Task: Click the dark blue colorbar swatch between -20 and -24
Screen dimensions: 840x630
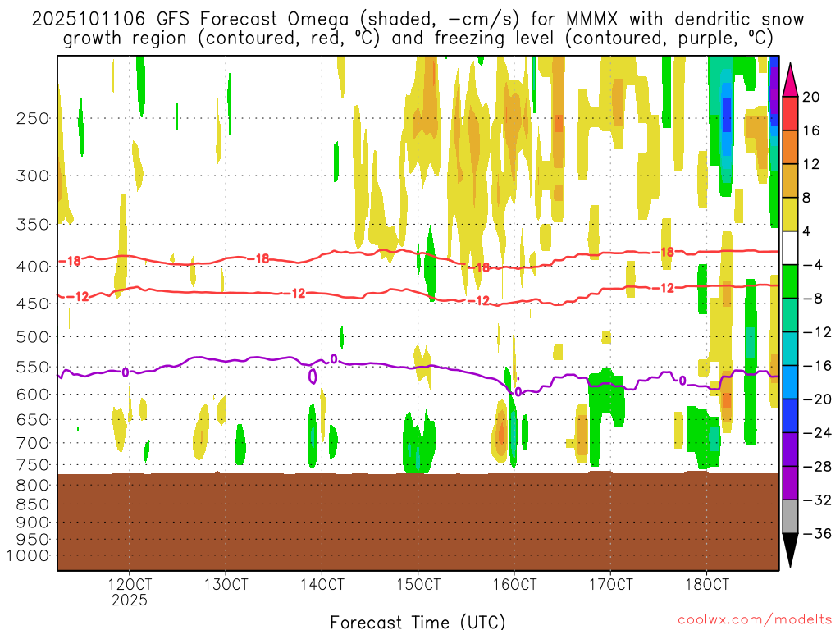Action: pyautogui.click(x=790, y=416)
